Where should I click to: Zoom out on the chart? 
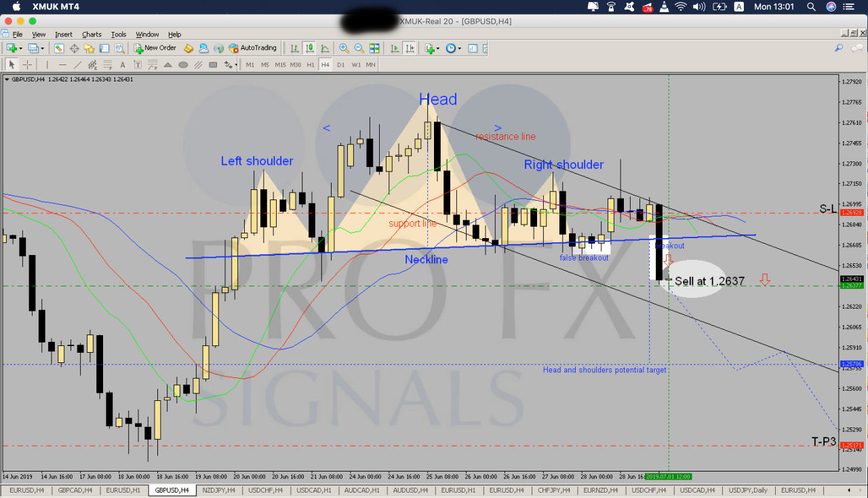359,48
